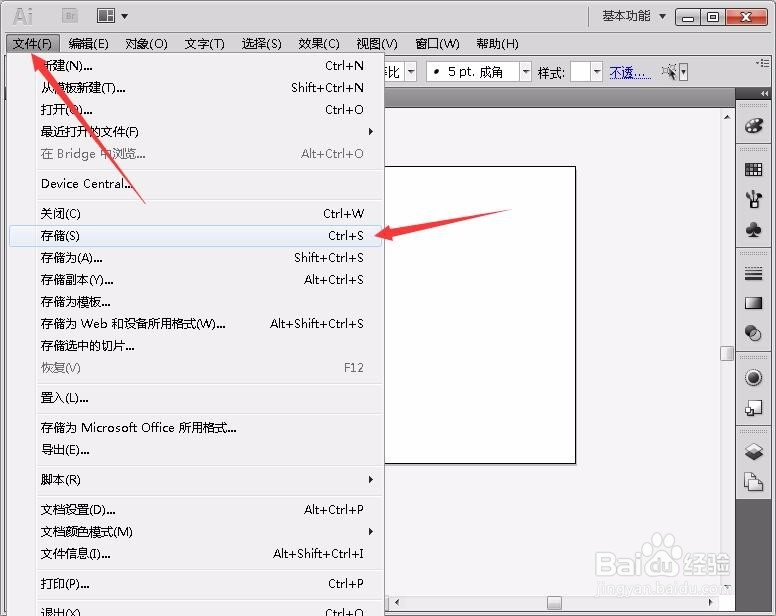
Task: Expand the collapsed panel dock arrows
Action: tap(765, 93)
